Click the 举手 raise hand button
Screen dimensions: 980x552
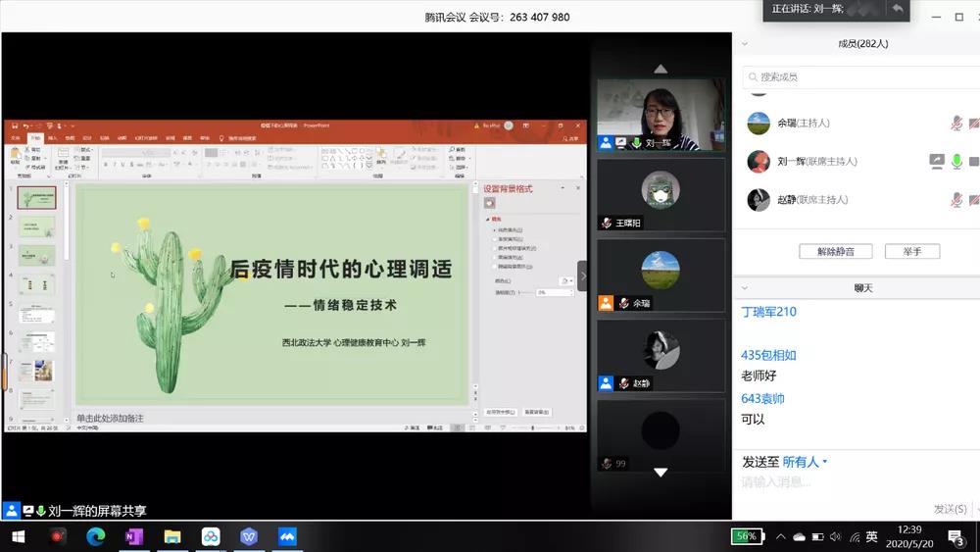point(911,252)
